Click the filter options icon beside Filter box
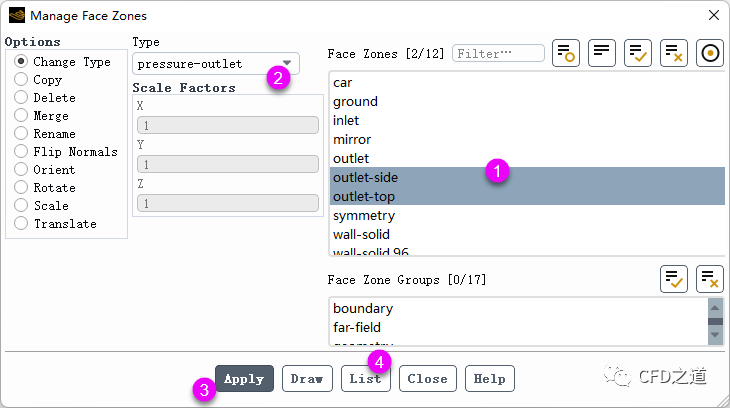730x408 pixels. click(x=567, y=53)
